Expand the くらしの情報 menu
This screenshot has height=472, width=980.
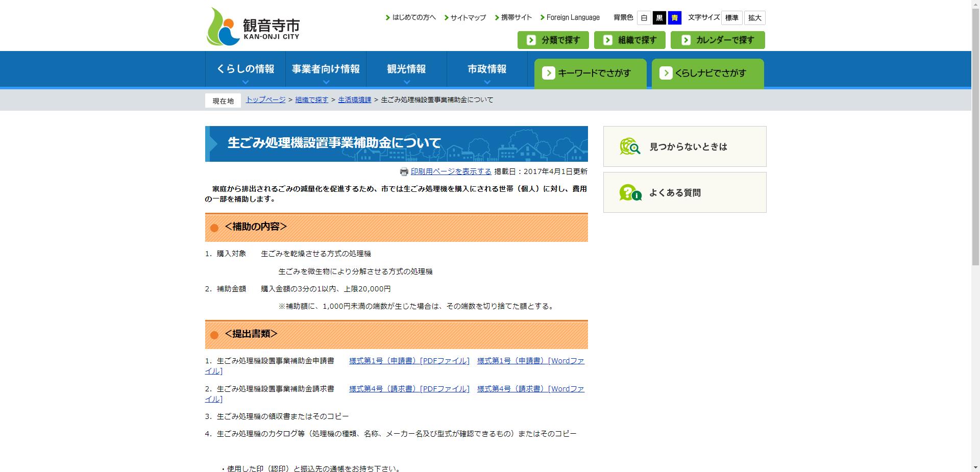pyautogui.click(x=245, y=69)
